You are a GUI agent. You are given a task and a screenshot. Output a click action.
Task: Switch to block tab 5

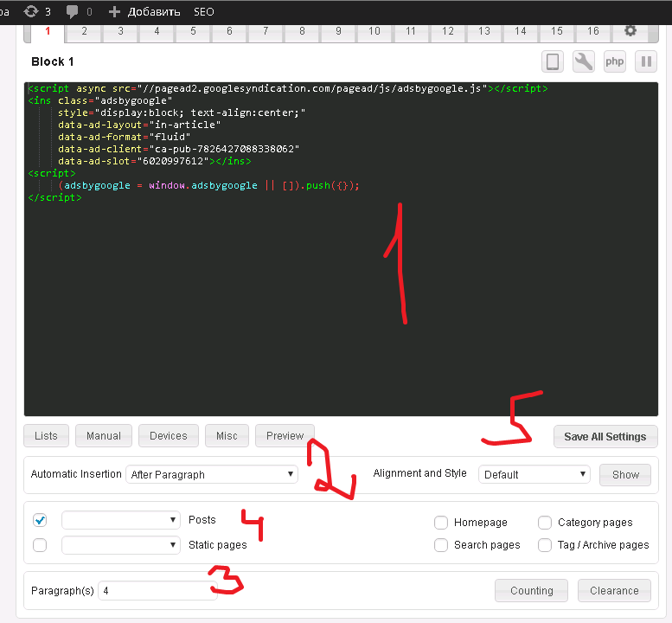click(193, 31)
